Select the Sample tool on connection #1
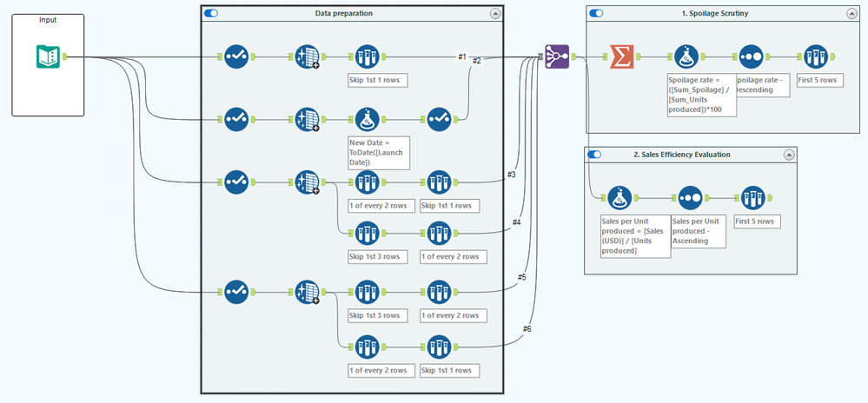The width and height of the screenshot is (868, 403). point(367,56)
